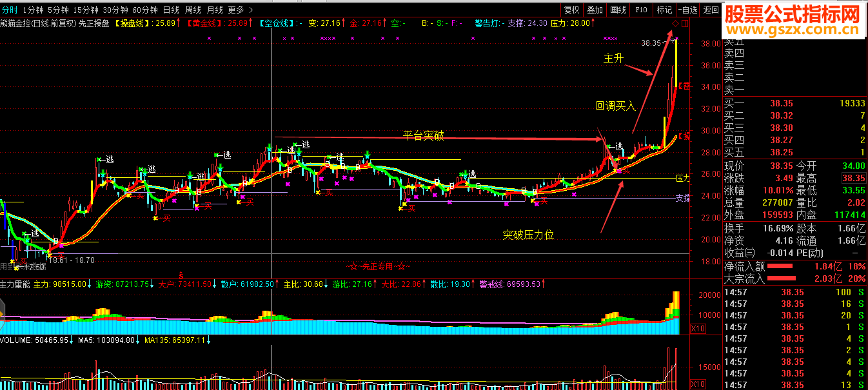The height and width of the screenshot is (390, 868).
Task: Click the 买五 bid row at 38.25
Action: [794, 152]
